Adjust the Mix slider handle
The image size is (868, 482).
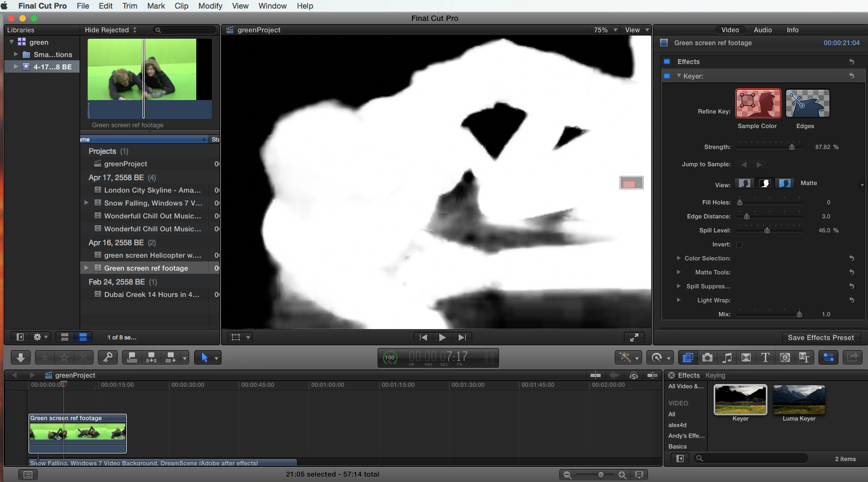[x=799, y=314]
